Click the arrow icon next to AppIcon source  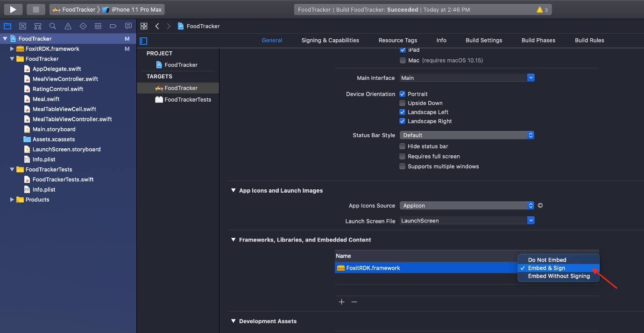coord(540,205)
